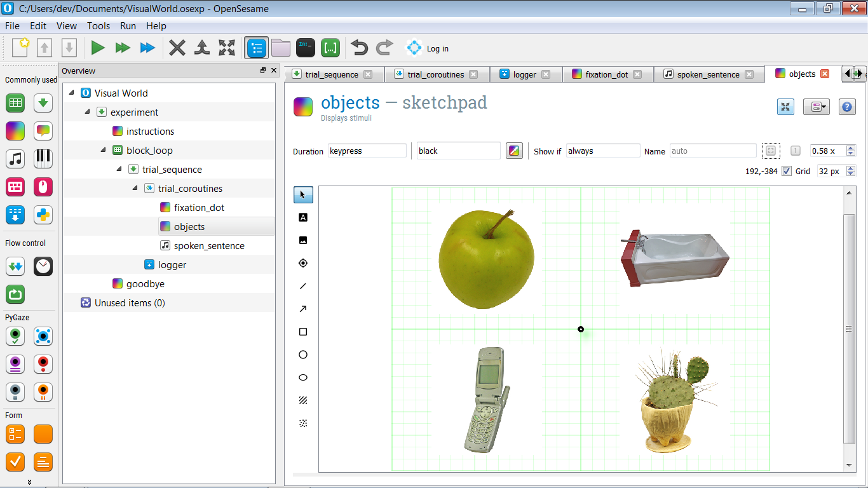
Task: Toggle the overview area toolbar button
Action: pyautogui.click(x=256, y=48)
